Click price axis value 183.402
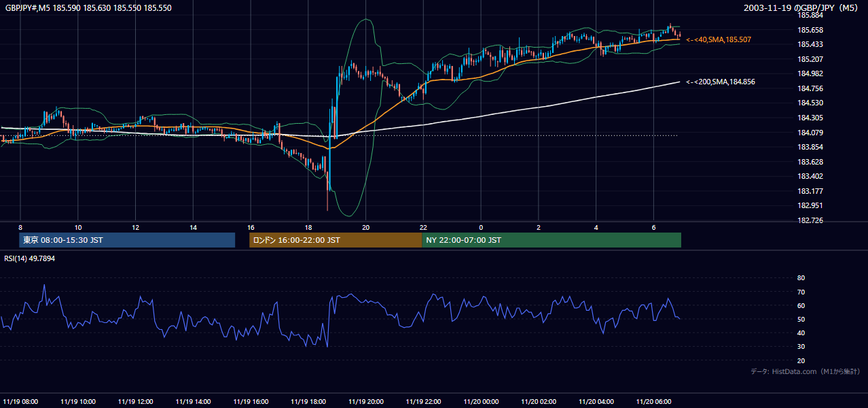Viewport: 868px width, 408px height. pos(810,176)
